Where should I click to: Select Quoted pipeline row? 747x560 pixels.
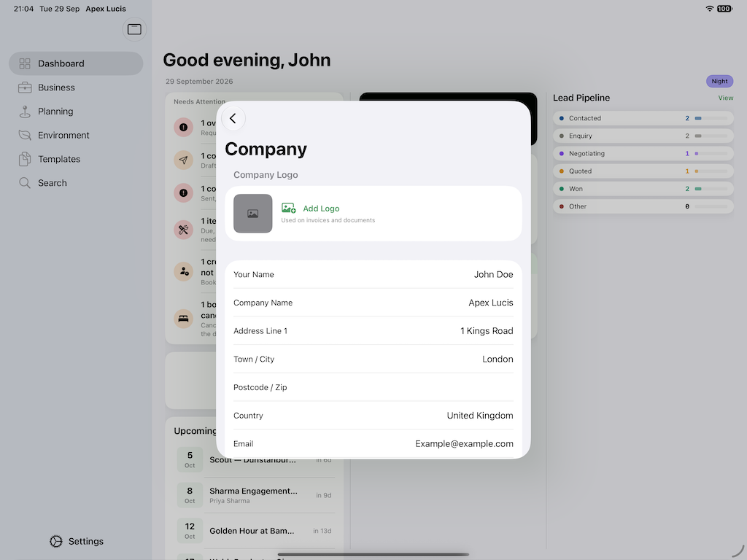(643, 171)
